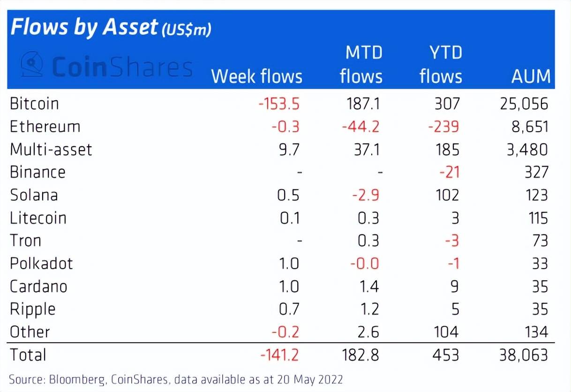571x392 pixels.
Task: Click the Bloomberg, CoinShares source note
Action: (176, 379)
